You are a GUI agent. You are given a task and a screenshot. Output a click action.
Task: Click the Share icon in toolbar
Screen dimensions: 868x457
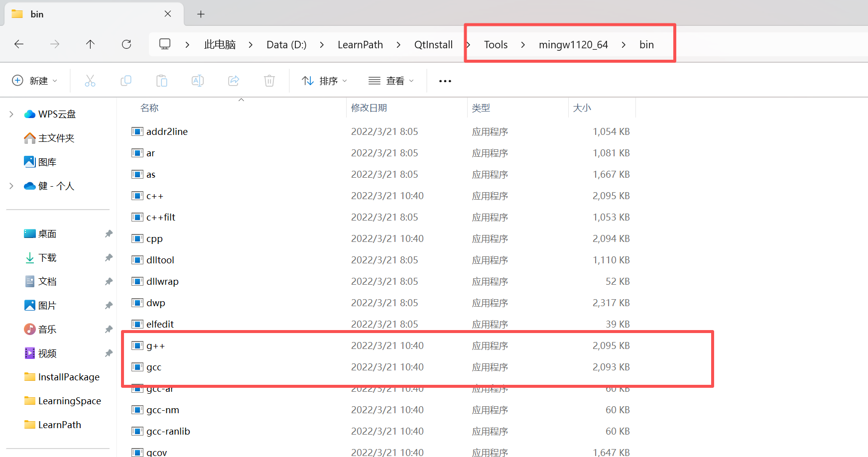point(234,81)
